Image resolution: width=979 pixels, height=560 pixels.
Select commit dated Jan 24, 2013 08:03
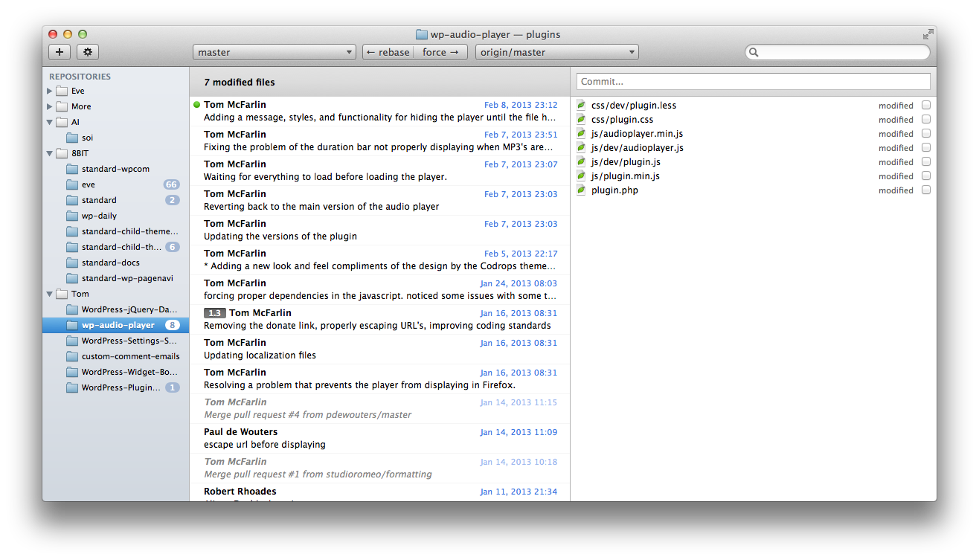click(x=380, y=290)
